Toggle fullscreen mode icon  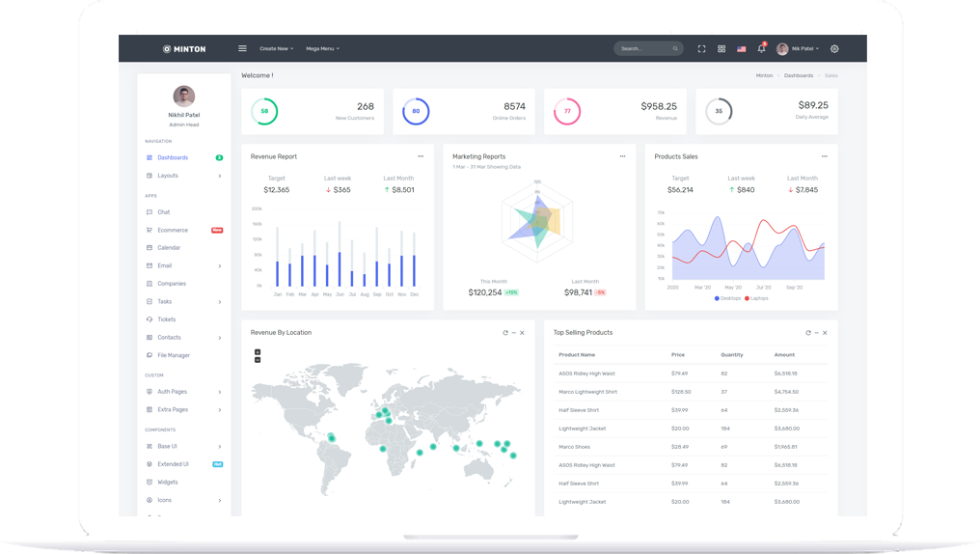(x=701, y=48)
